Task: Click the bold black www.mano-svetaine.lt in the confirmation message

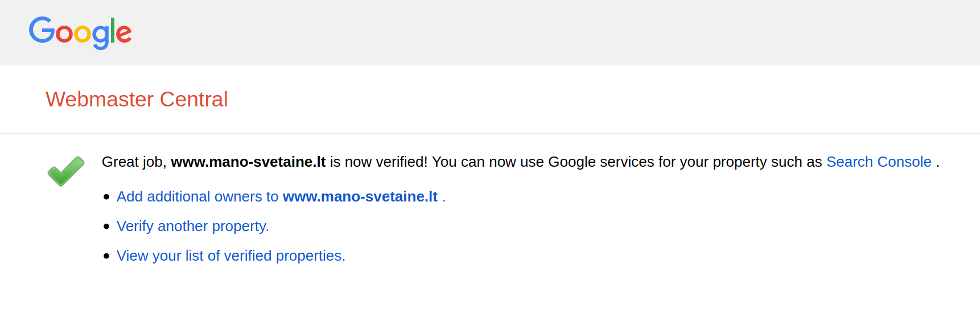Action: [248, 162]
